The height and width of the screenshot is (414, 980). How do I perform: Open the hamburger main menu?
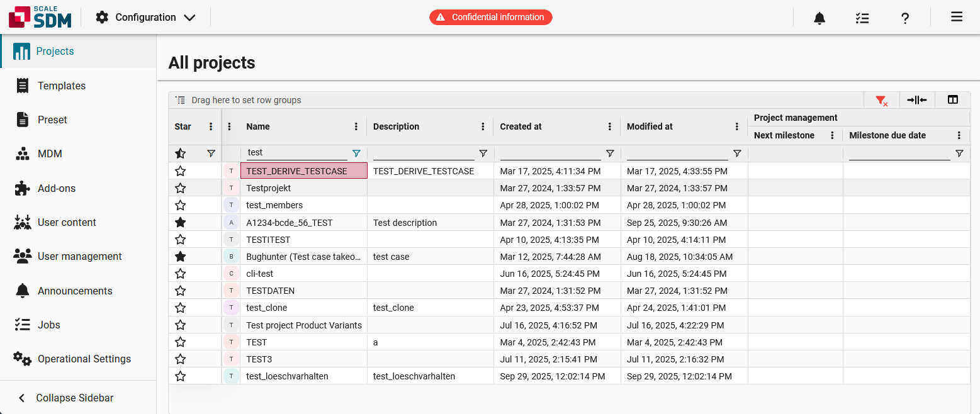956,17
